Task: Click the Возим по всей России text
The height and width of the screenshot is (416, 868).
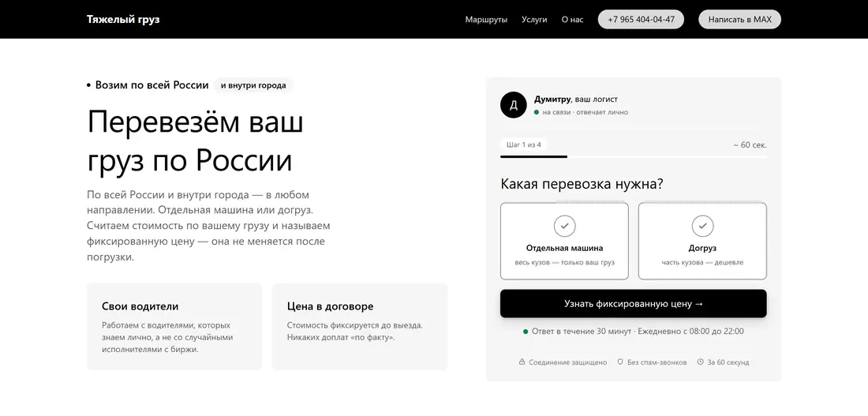Action: (152, 85)
